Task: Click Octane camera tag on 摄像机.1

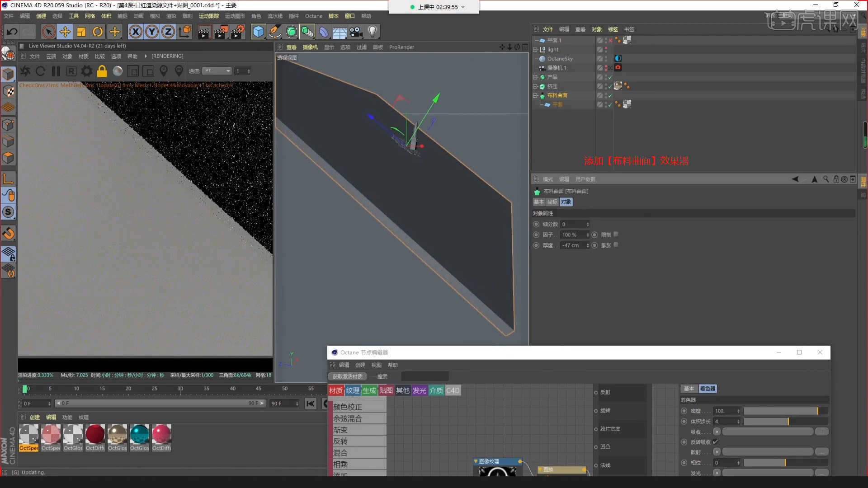Action: pos(618,67)
